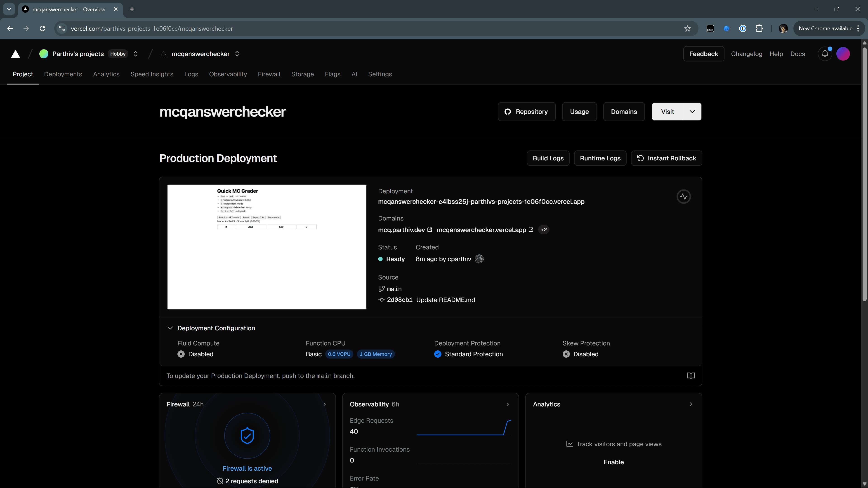Open the deployment preview thumbnail
Viewport: 868px width, 488px height.
coord(267,247)
